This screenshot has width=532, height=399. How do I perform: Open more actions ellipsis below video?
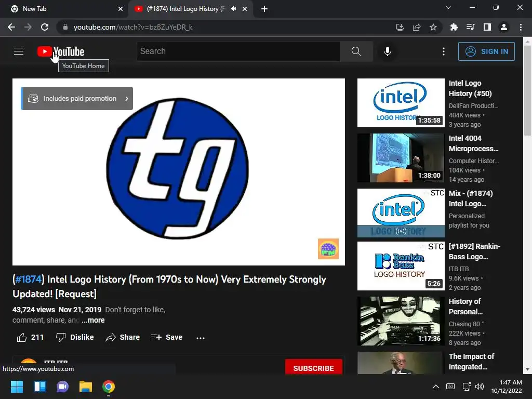pos(201,338)
